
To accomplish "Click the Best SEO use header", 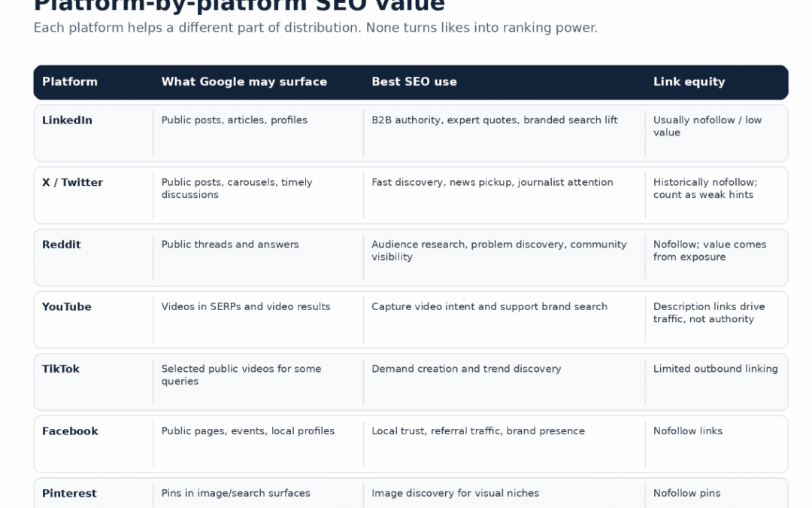I will 414,82.
